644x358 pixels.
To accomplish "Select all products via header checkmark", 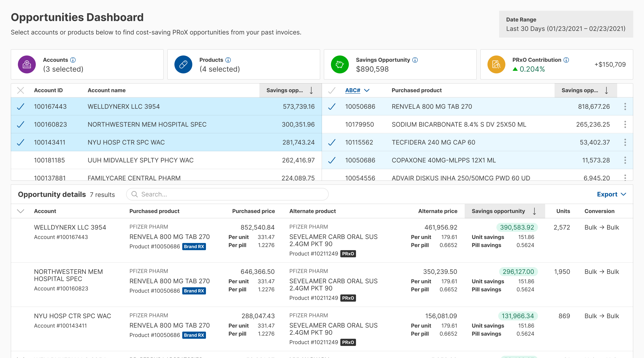I will click(x=331, y=90).
